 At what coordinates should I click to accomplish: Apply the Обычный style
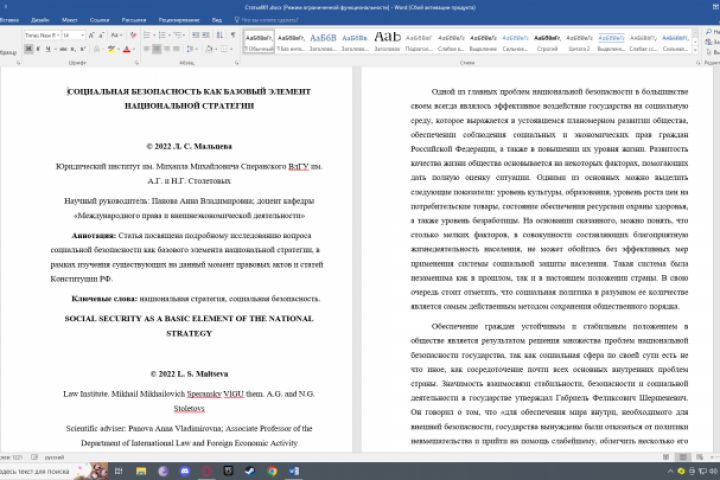tap(259, 42)
